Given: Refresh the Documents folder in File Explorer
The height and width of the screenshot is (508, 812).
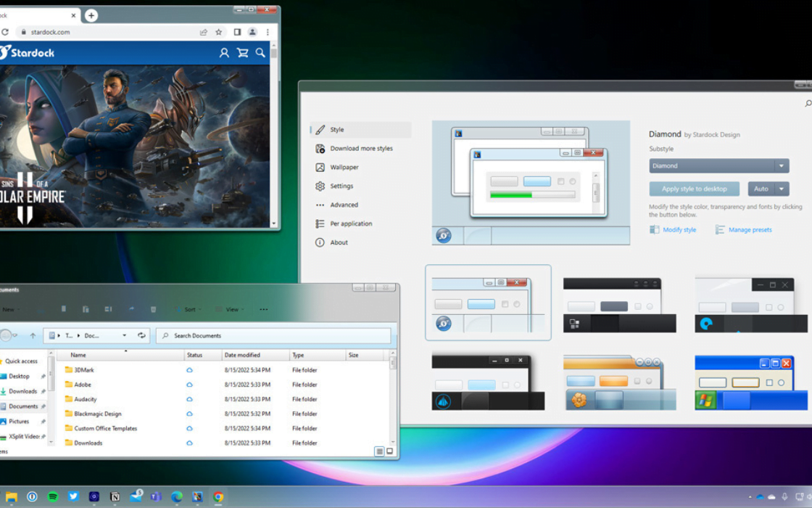Looking at the screenshot, I should 141,335.
